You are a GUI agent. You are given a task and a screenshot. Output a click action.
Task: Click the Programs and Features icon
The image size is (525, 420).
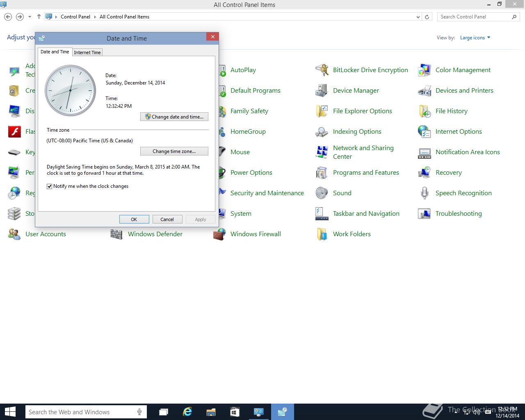322,173
